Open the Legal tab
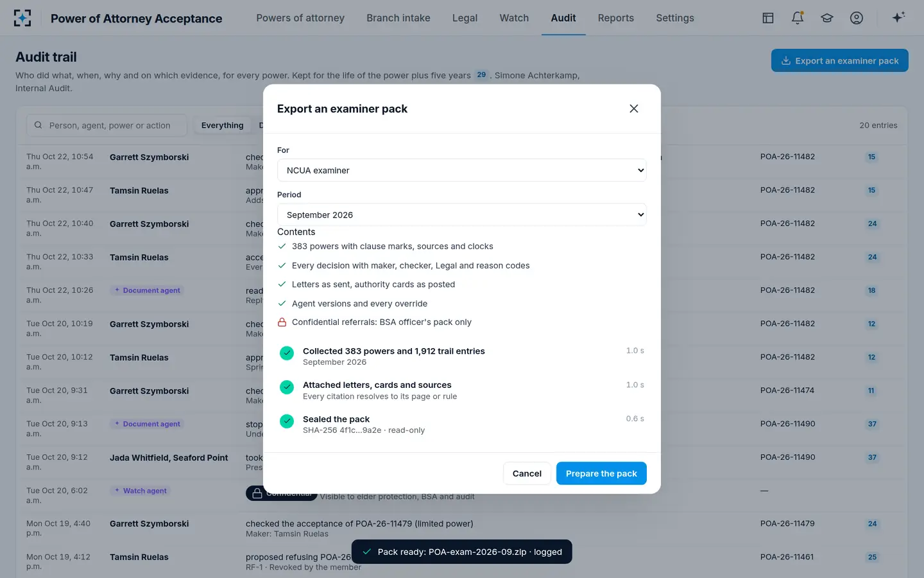This screenshot has height=578, width=924. click(x=465, y=18)
